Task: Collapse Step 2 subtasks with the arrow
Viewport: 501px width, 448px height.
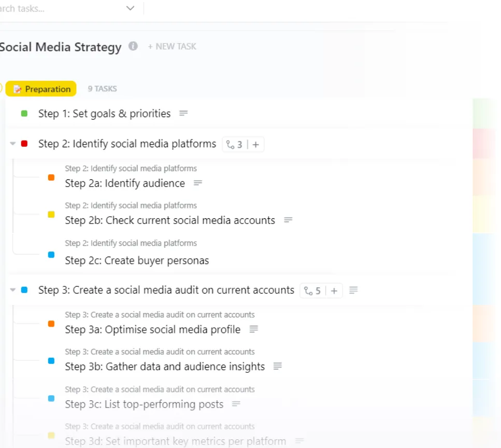Action: 13,144
